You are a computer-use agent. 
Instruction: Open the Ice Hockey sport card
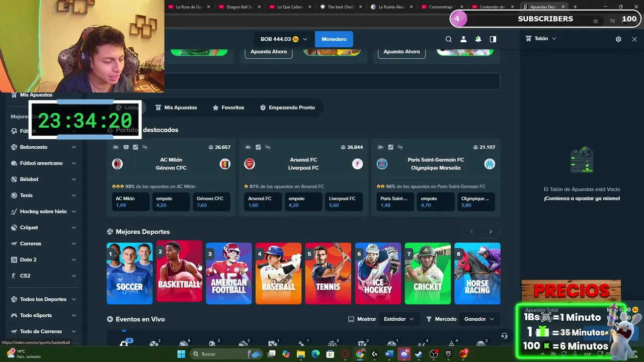[378, 274]
